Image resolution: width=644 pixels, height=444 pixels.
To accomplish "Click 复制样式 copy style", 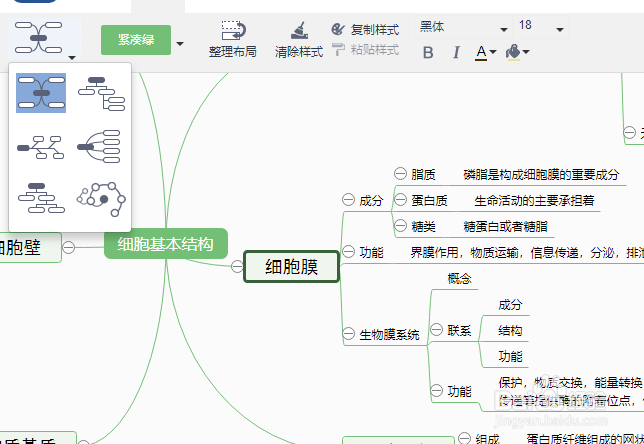I will (365, 29).
